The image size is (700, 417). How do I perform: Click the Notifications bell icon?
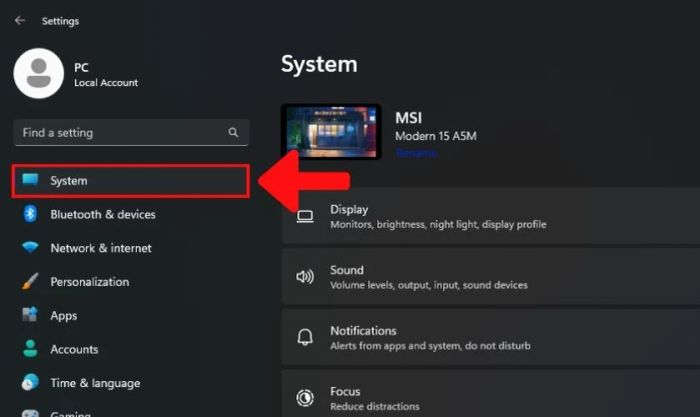pos(305,337)
